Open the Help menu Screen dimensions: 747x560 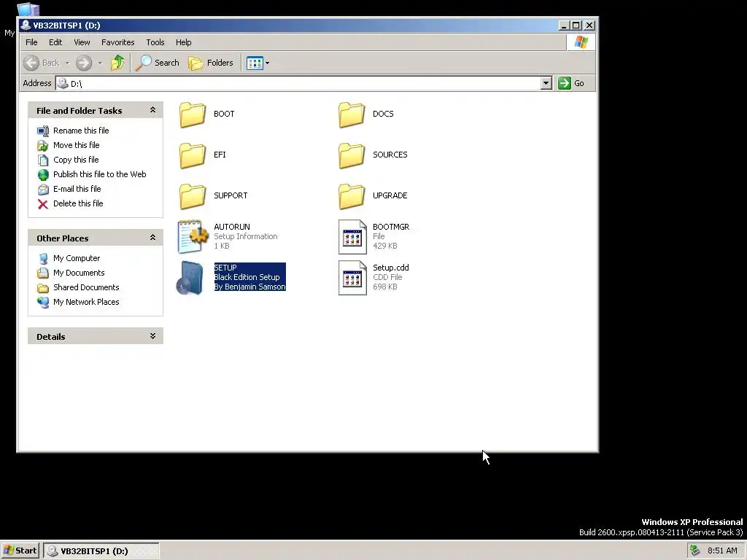[x=183, y=42]
